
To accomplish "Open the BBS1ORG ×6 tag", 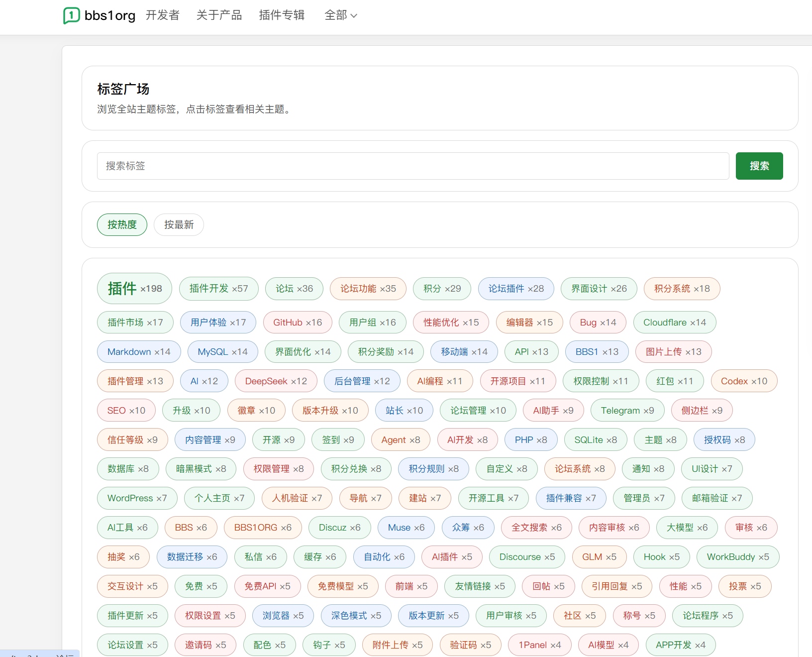I will (263, 528).
